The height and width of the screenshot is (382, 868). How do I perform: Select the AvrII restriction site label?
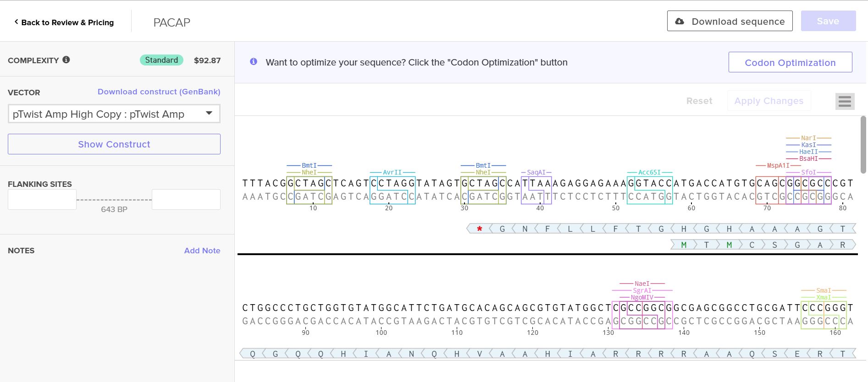coord(392,173)
